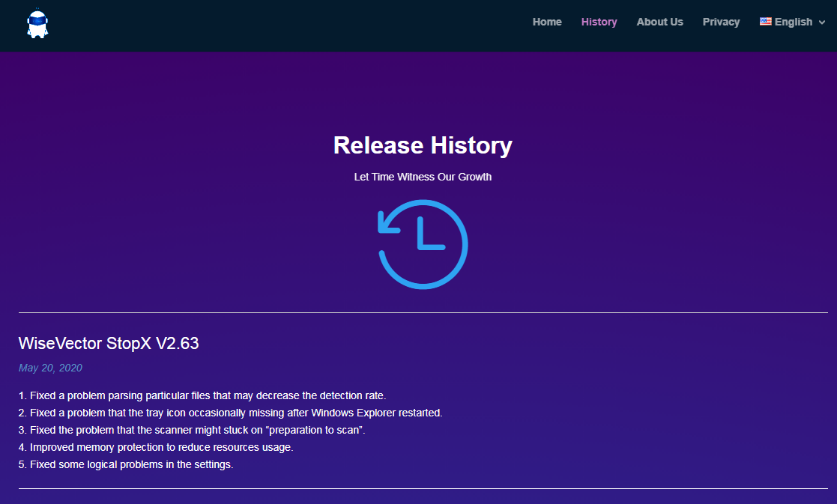Click "Let Time Witness Our Growth" subtitle
Image resolution: width=837 pixels, height=504 pixels.
(x=423, y=177)
